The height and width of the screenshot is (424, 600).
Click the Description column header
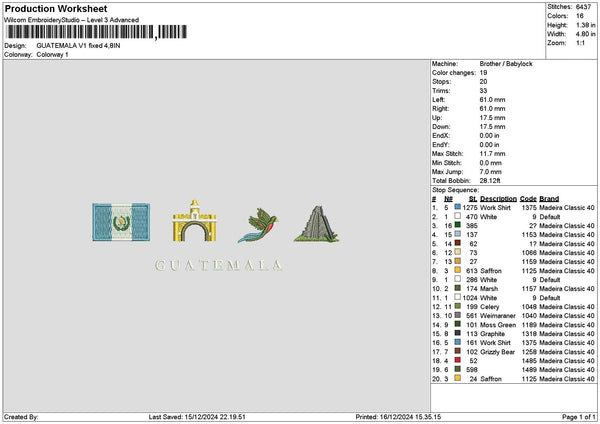click(x=498, y=199)
